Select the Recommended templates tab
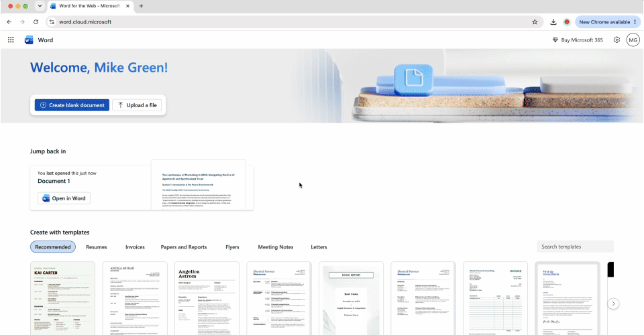 pyautogui.click(x=52, y=247)
